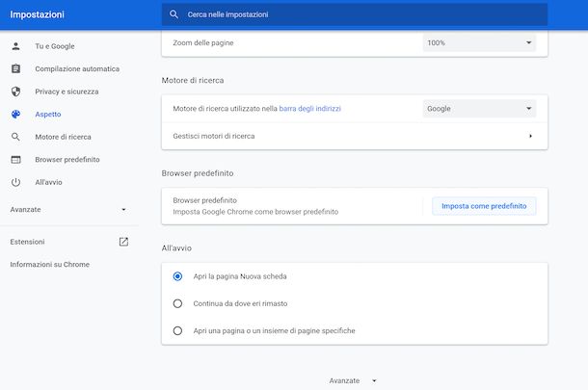Viewport: 588px width, 390px height.
Task: Click the external link icon next to Estensioni
Action: click(123, 242)
